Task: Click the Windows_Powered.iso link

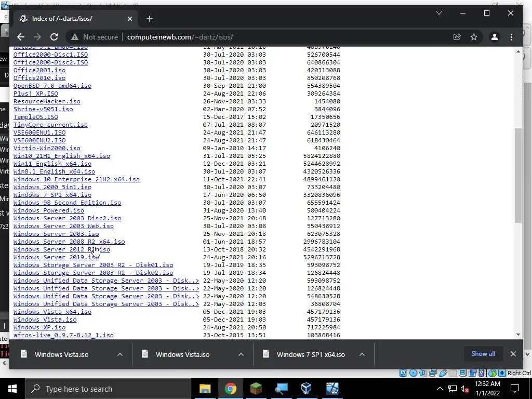Action: [x=48, y=210]
